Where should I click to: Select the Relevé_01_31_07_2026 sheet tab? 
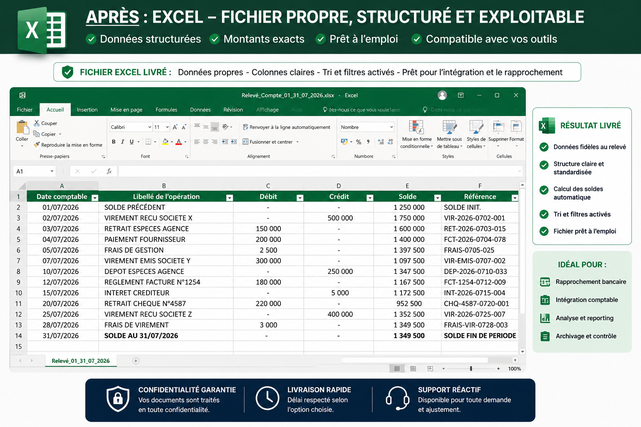pyautogui.click(x=81, y=361)
